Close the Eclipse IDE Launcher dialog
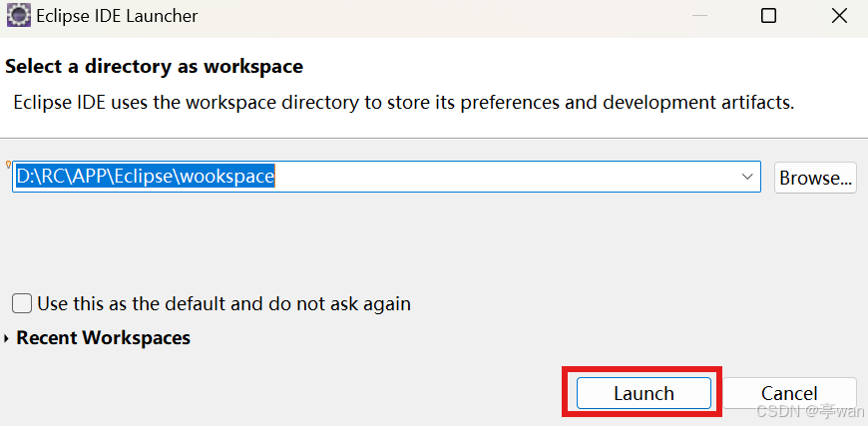Viewport: 868px width, 426px height. click(839, 16)
